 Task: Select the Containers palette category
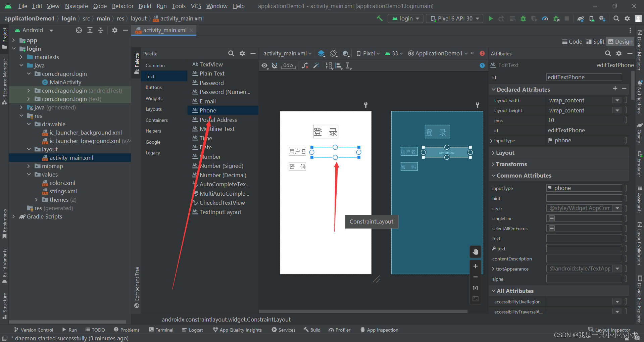click(x=157, y=120)
